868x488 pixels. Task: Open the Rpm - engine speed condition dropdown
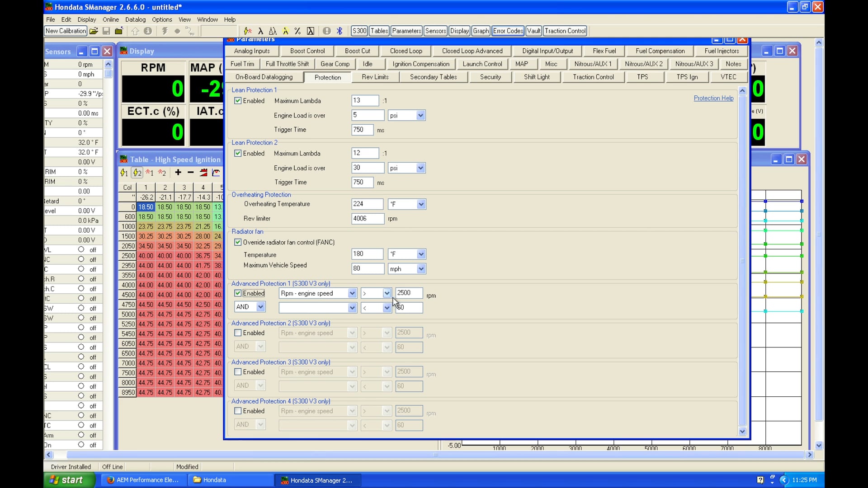tap(352, 293)
